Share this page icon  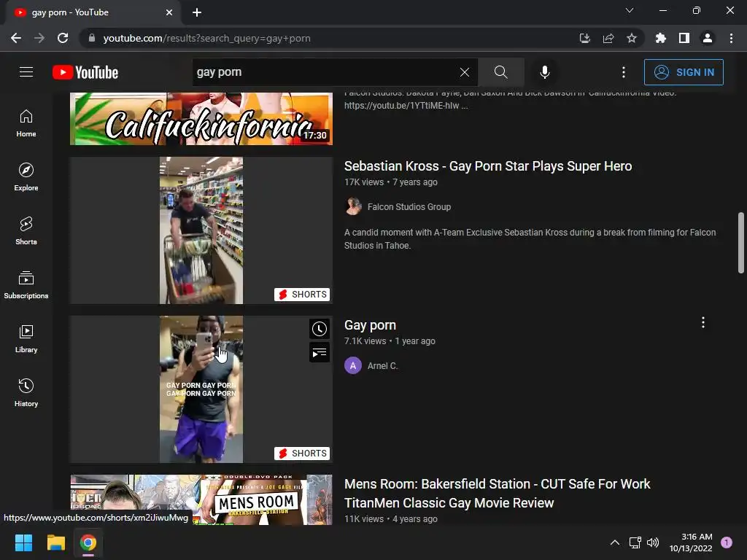[x=608, y=38]
